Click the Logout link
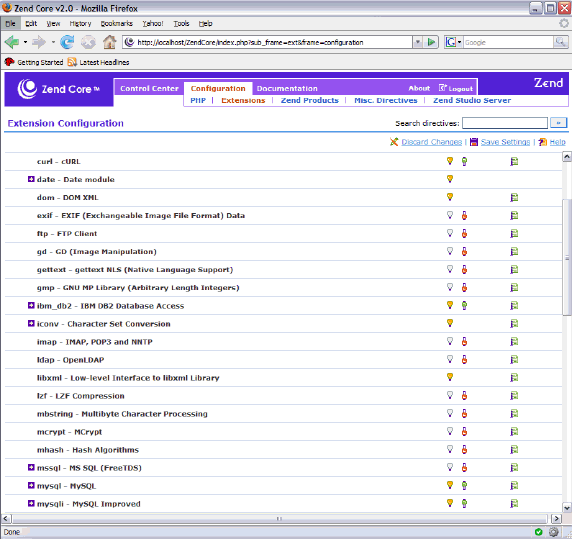The height and width of the screenshot is (539, 572). tap(456, 88)
